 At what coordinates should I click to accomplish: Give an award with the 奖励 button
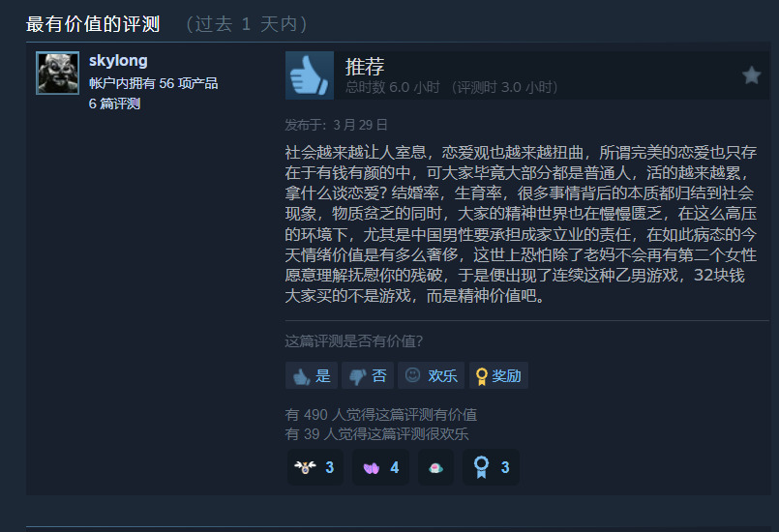pos(498,375)
